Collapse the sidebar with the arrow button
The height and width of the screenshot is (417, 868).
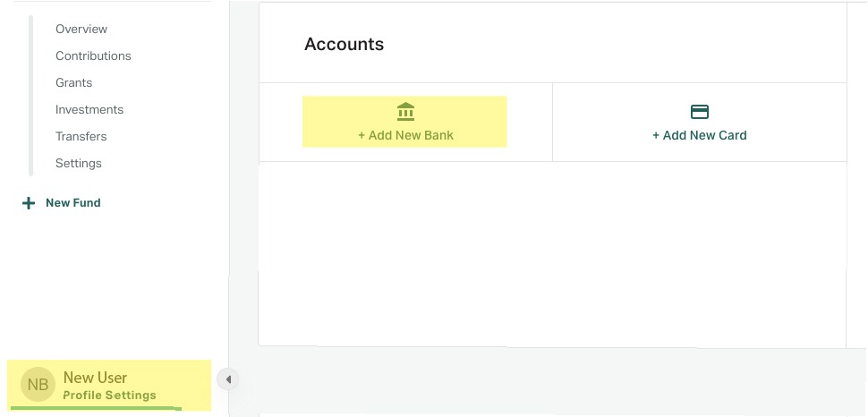(x=228, y=379)
